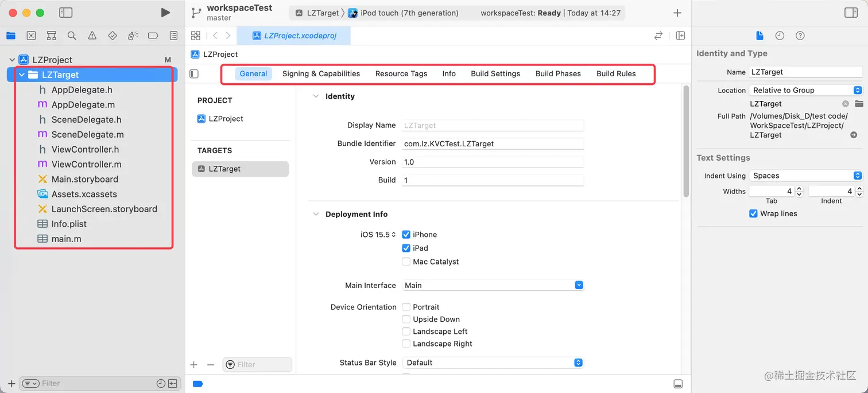Open the Resource Tags tab
This screenshot has height=393, width=868.
pyautogui.click(x=401, y=73)
